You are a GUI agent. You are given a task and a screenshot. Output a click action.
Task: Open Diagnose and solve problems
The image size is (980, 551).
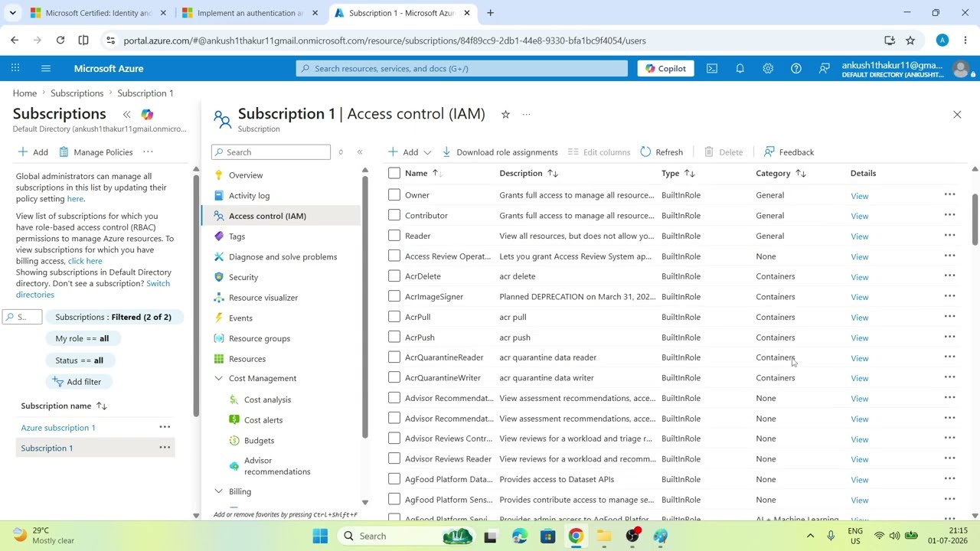pyautogui.click(x=283, y=256)
